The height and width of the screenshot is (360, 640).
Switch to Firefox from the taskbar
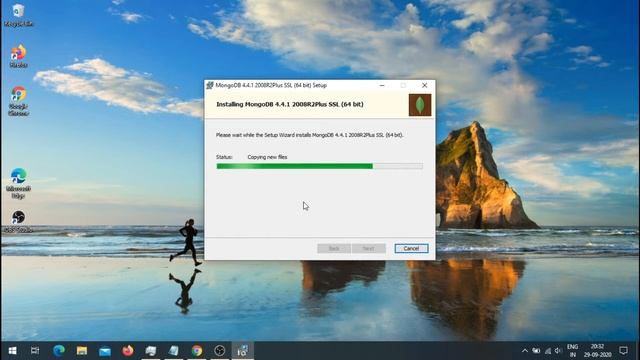pos(128,351)
